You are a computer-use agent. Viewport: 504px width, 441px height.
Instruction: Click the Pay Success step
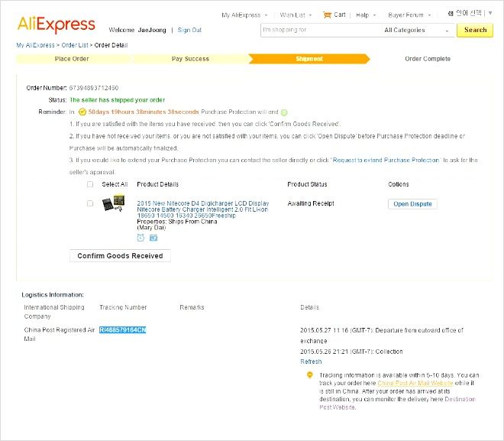(x=190, y=59)
